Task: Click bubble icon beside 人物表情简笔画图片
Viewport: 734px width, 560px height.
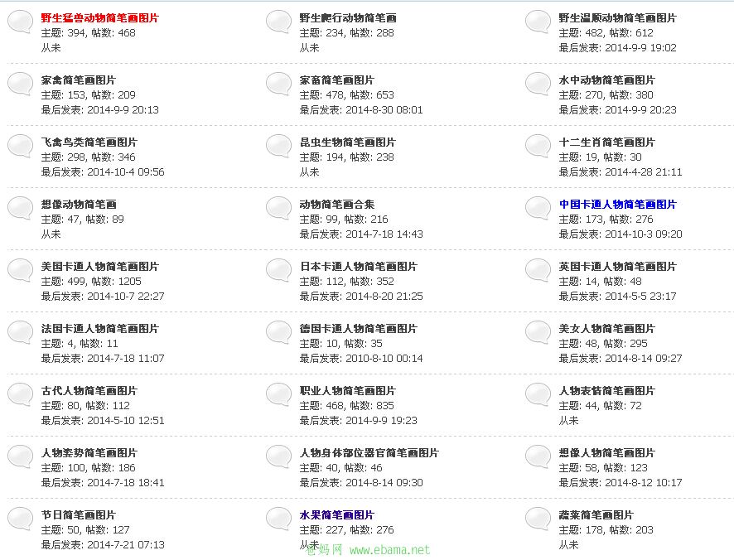Action: point(538,395)
